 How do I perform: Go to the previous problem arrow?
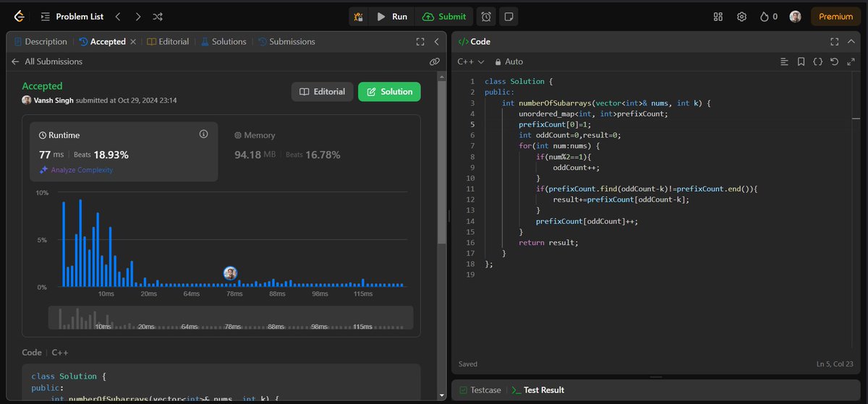pyautogui.click(x=118, y=16)
